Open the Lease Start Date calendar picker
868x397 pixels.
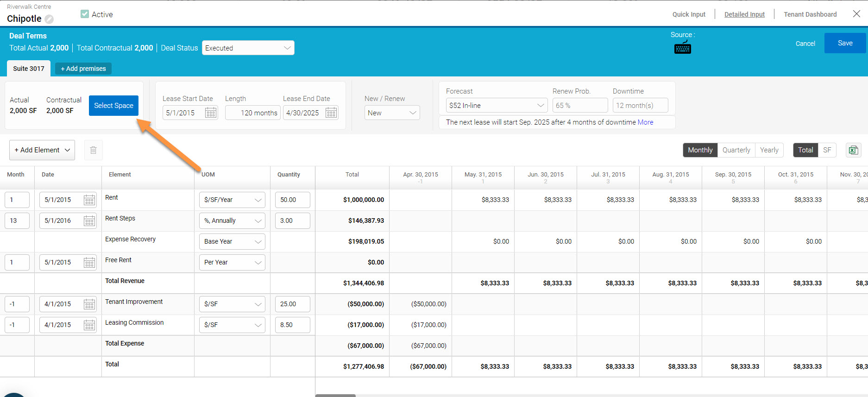click(x=211, y=113)
